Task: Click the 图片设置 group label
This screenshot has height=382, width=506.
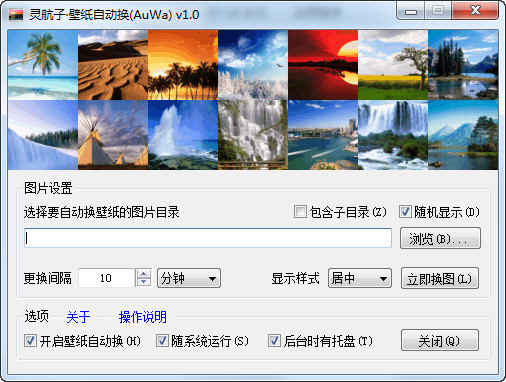Action: coord(48,188)
